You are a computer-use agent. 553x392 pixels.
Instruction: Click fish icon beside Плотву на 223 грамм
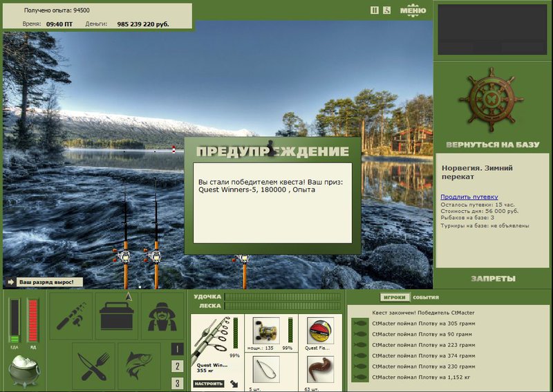tap(359, 345)
